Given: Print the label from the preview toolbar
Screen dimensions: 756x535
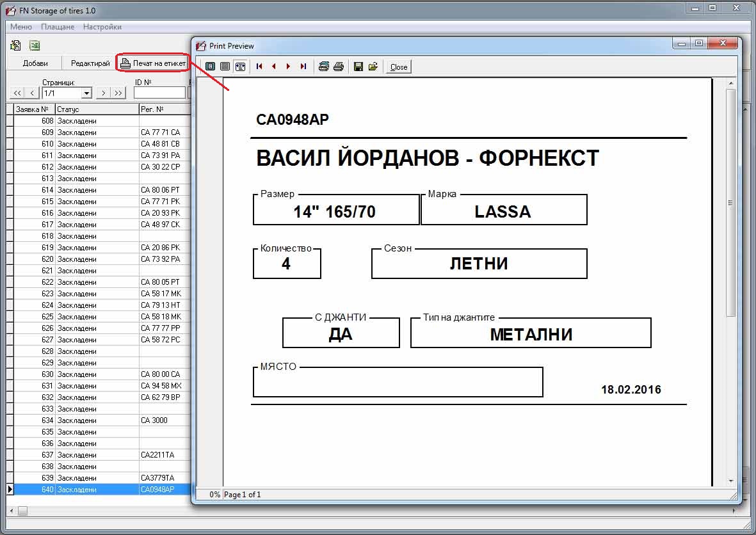Looking at the screenshot, I should [339, 67].
